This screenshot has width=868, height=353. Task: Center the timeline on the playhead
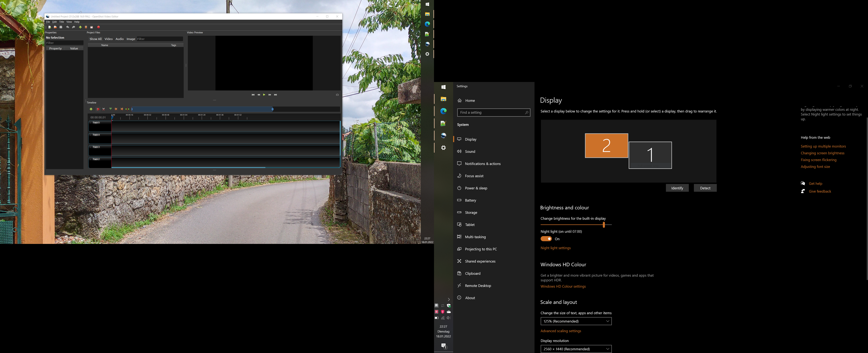(127, 109)
